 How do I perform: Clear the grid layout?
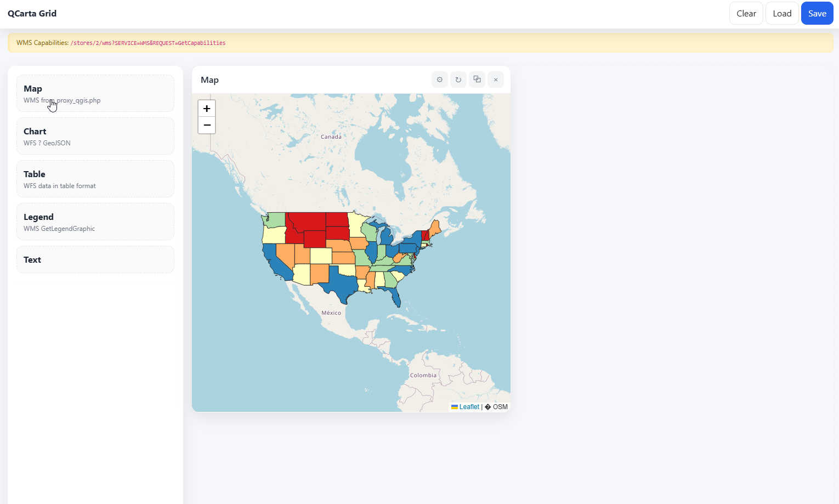746,14
